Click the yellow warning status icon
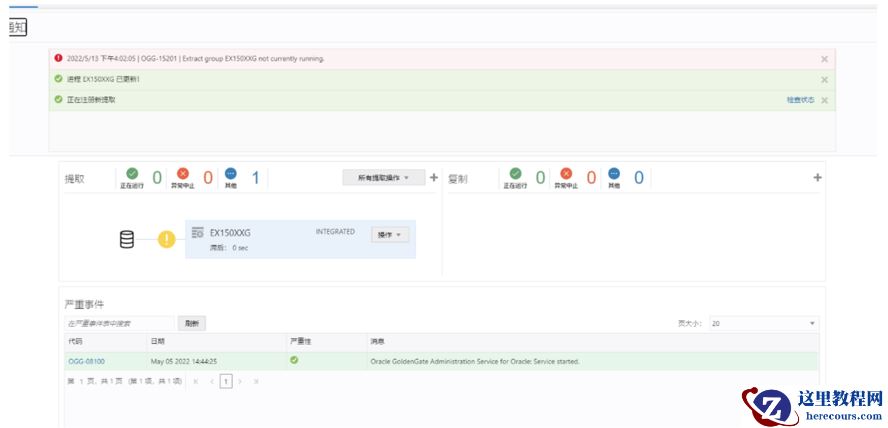 pyautogui.click(x=166, y=239)
